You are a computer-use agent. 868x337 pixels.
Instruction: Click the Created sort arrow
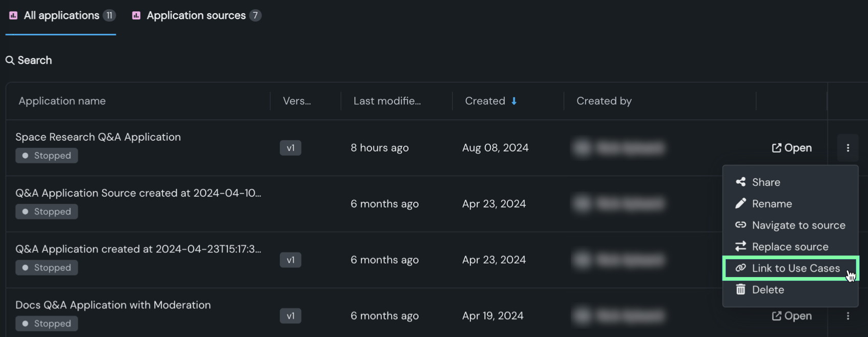point(514,101)
